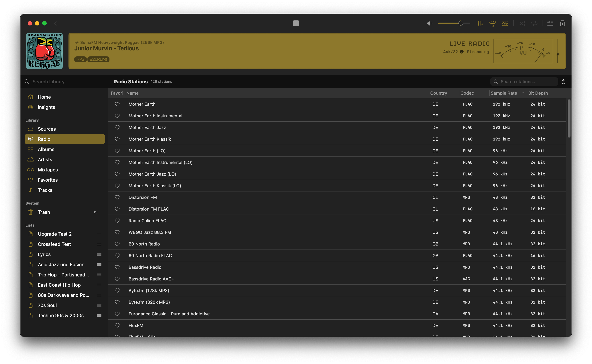Favorite the Bassdrive Radio station
This screenshot has width=592, height=364.
(117, 267)
